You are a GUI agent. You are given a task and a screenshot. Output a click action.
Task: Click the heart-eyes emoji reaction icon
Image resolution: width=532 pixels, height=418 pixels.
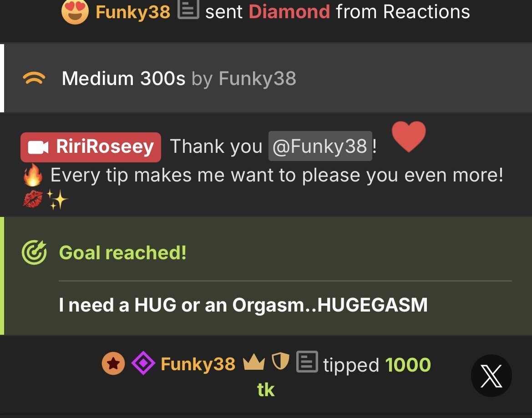(75, 12)
